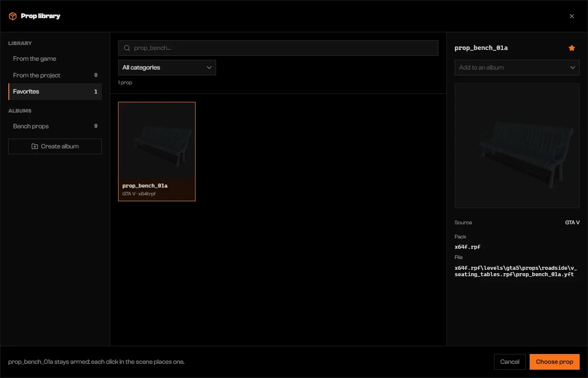Click the Source value "GTA V" in details
This screenshot has height=378, width=588.
[572, 223]
